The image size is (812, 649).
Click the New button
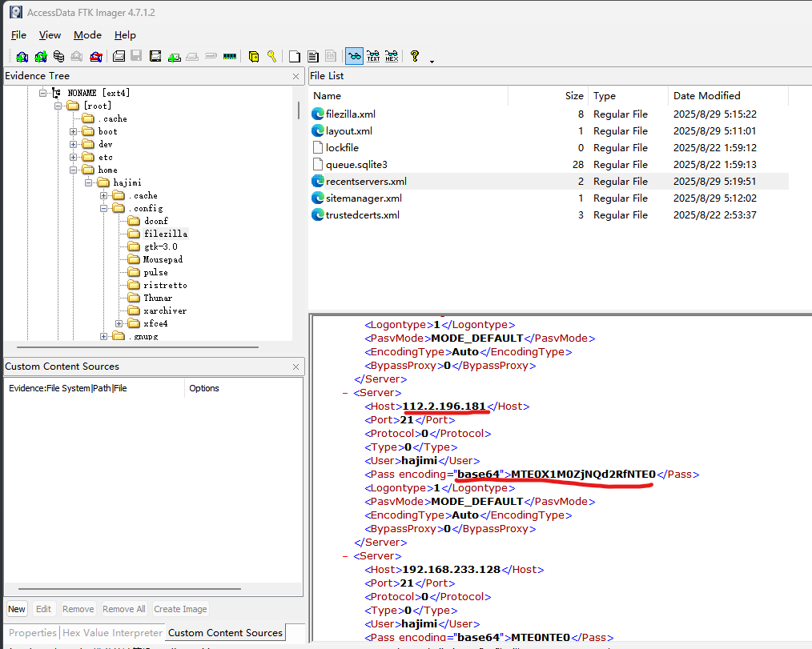point(17,609)
